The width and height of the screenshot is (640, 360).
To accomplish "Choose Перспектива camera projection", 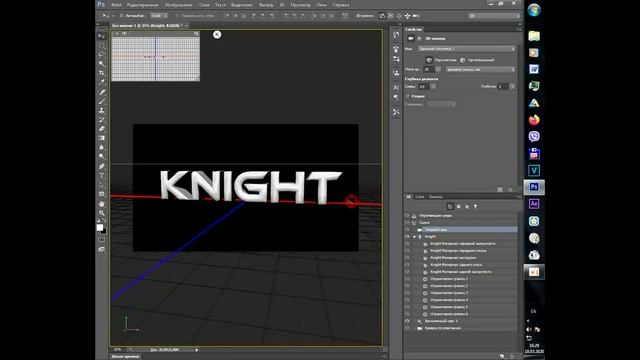I will tap(429, 60).
